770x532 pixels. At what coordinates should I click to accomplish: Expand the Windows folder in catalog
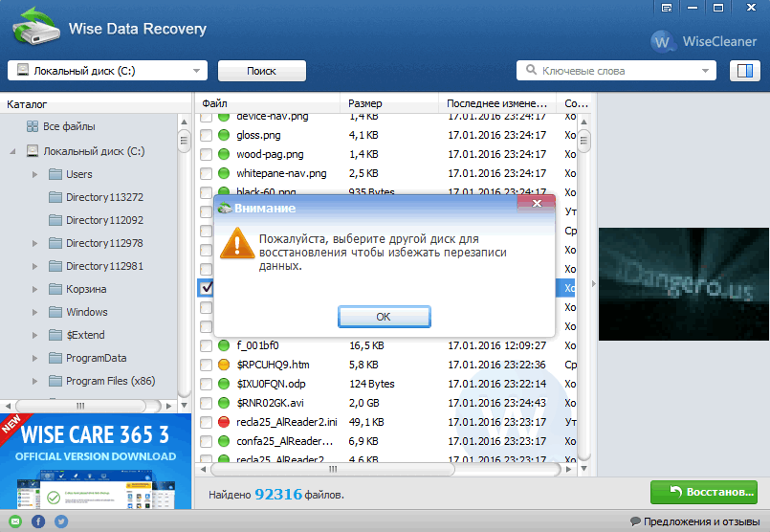pyautogui.click(x=34, y=312)
